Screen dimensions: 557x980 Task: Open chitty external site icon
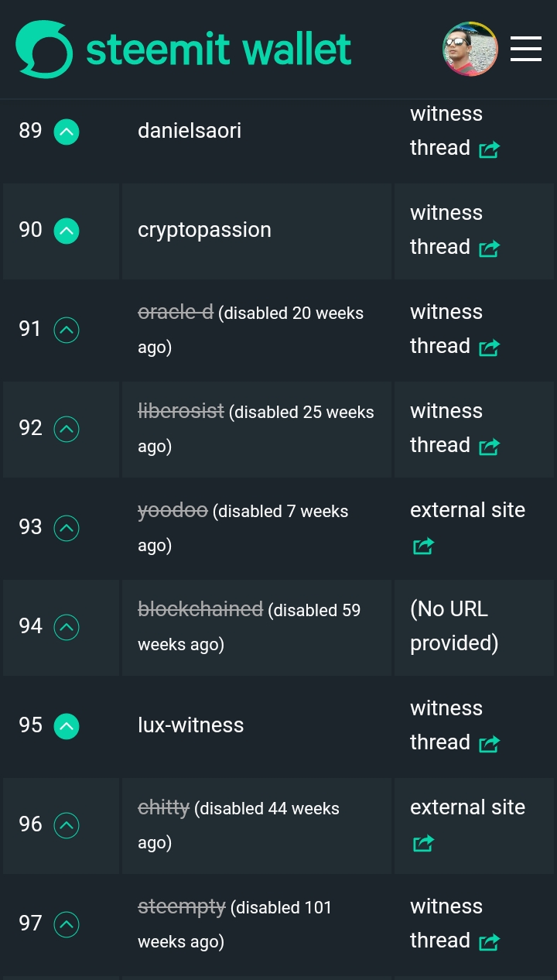423,843
